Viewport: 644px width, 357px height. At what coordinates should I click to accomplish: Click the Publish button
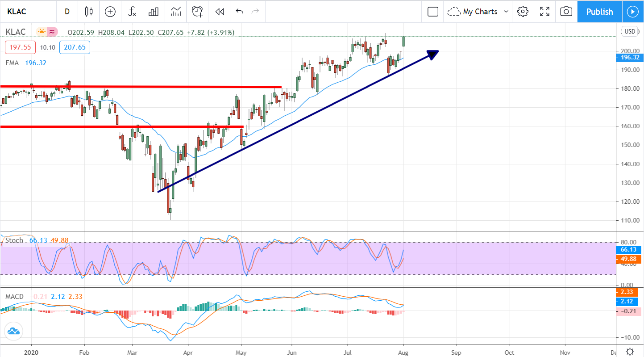[599, 12]
